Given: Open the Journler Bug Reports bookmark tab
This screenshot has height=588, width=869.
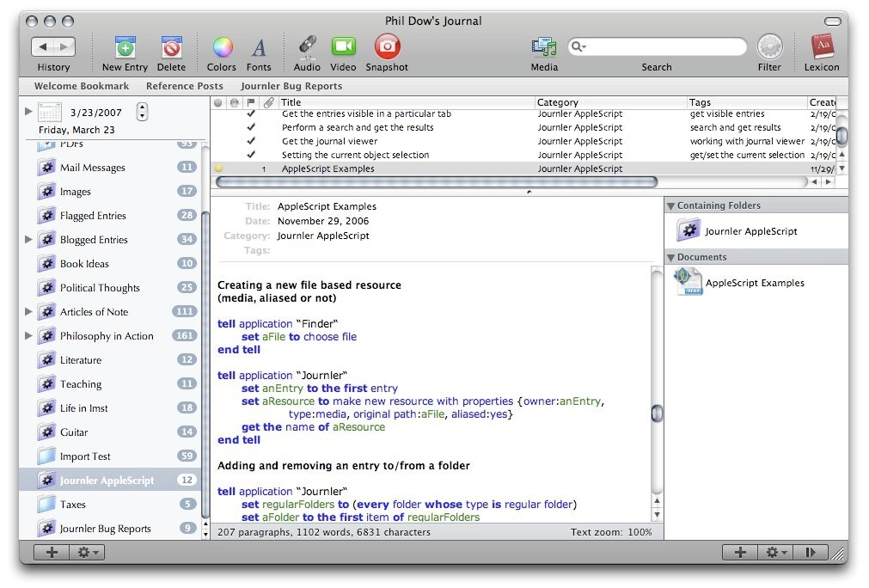Looking at the screenshot, I should [x=291, y=86].
